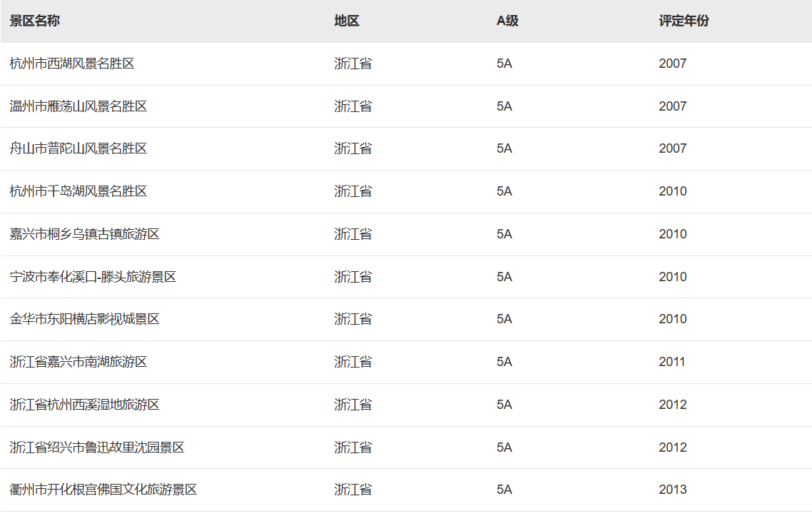Select 杭州市西湖风景名胜区 cell

coord(72,64)
